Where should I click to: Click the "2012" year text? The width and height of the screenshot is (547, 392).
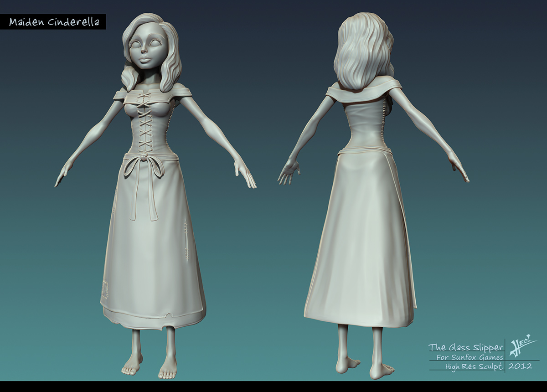pos(520,366)
